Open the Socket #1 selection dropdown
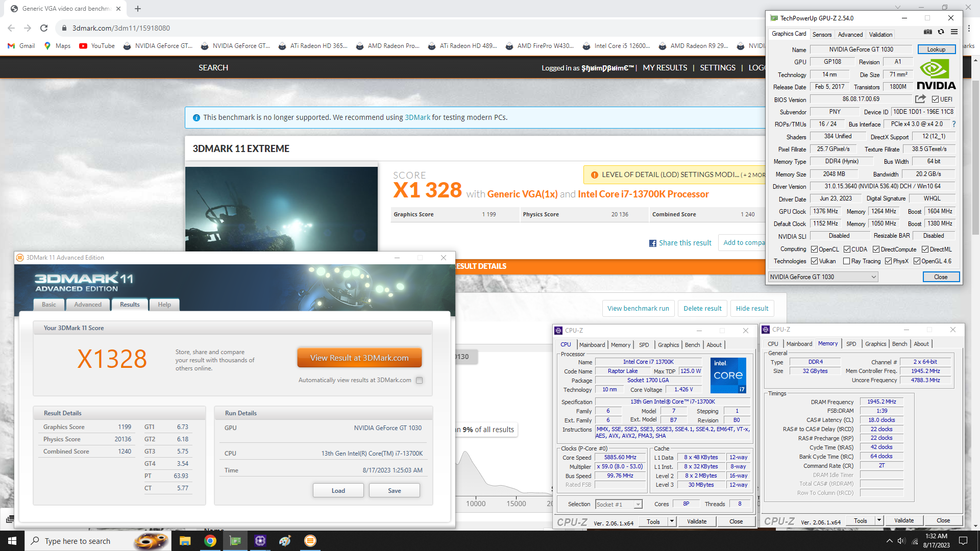This screenshot has height=551, width=980. coord(619,504)
